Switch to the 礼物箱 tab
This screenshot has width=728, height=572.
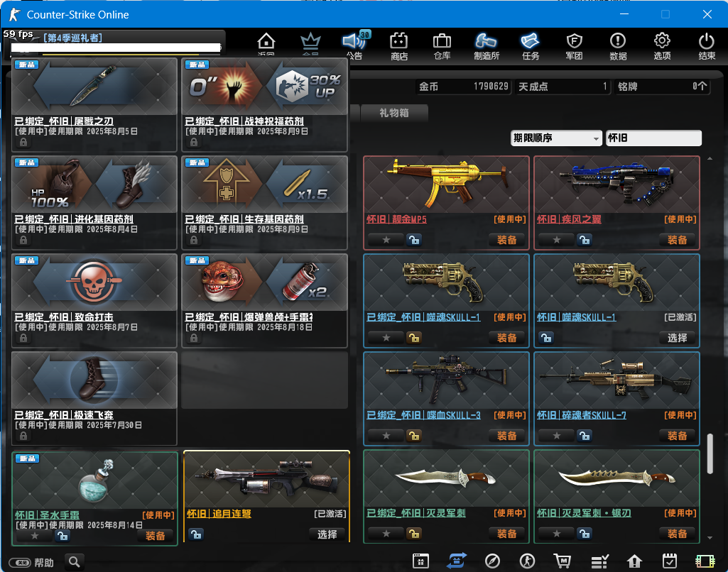(394, 113)
